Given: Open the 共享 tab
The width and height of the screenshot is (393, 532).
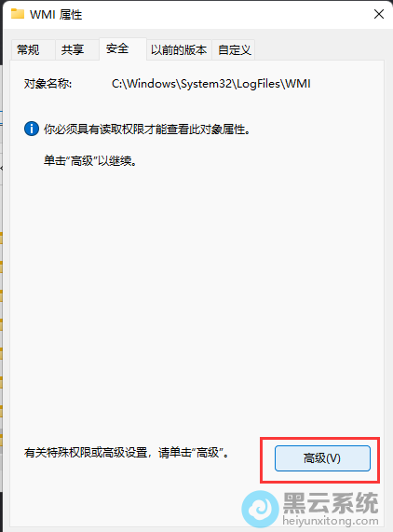Looking at the screenshot, I should pyautogui.click(x=76, y=50).
